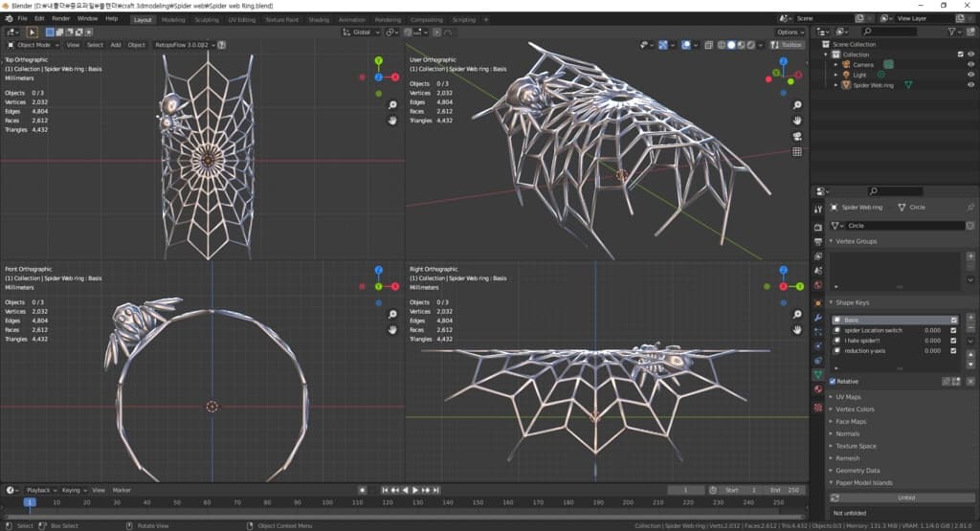Open the Options button in viewport header
Screen dimensions: 980x531
click(x=791, y=32)
